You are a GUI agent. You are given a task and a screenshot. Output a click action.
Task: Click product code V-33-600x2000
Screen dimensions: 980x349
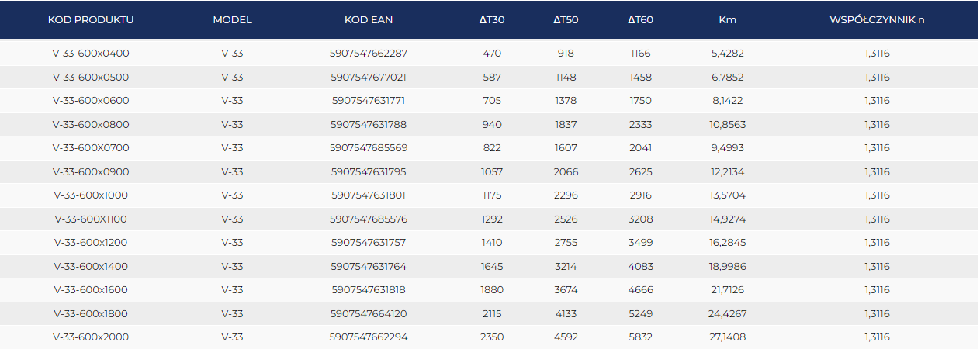click(91, 337)
